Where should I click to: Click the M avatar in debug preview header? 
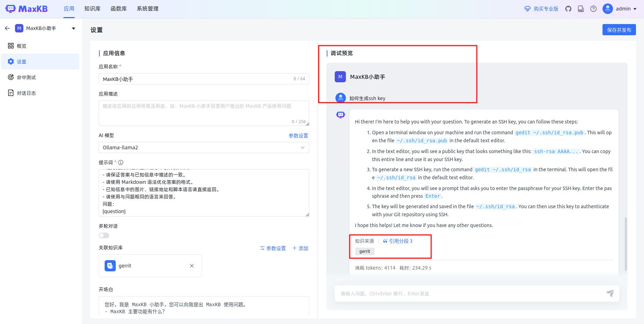(340, 77)
